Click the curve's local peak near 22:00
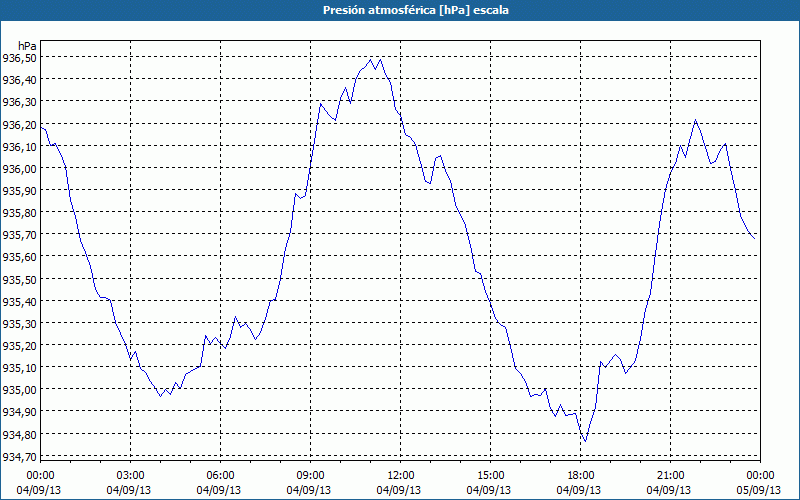 695,120
